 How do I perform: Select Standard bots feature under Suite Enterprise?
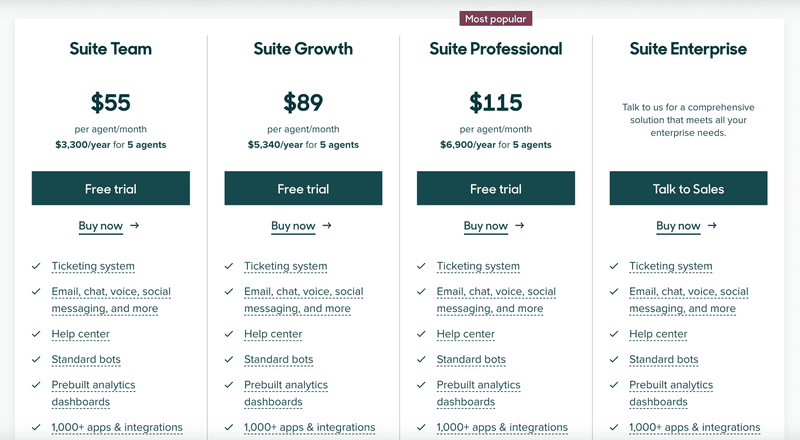[x=663, y=359]
